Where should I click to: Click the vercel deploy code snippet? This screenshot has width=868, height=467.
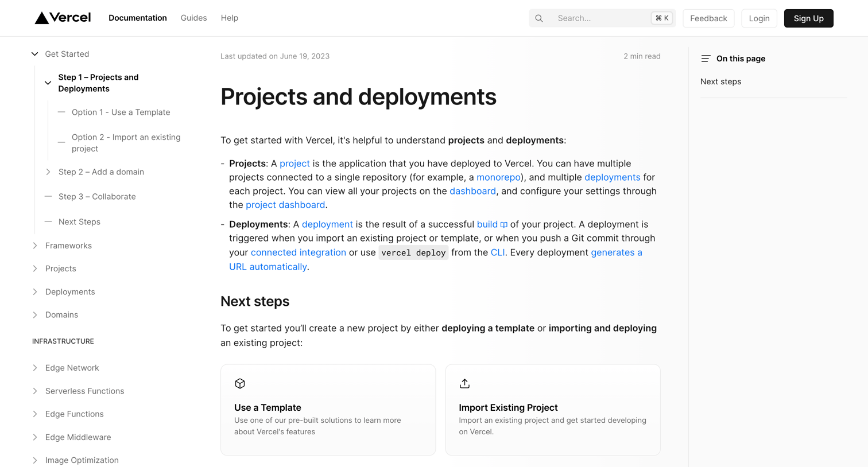413,253
